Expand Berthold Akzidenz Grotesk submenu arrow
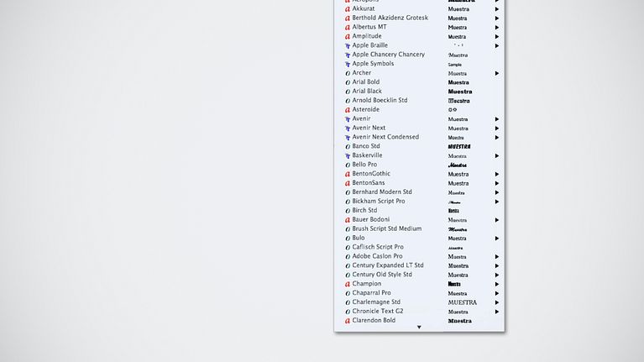 point(496,18)
